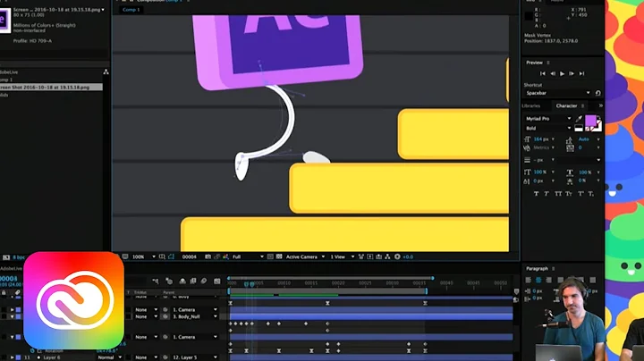Toggle Small Caps text style

[x=569, y=194]
